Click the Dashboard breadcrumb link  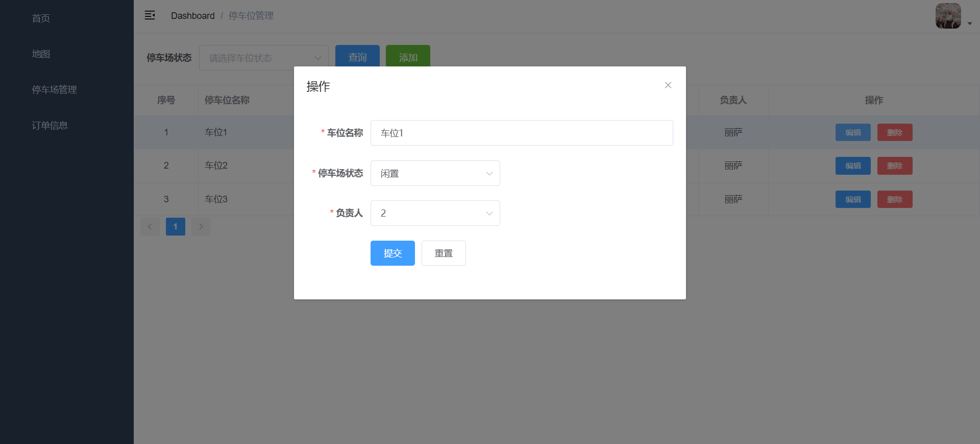tap(192, 16)
